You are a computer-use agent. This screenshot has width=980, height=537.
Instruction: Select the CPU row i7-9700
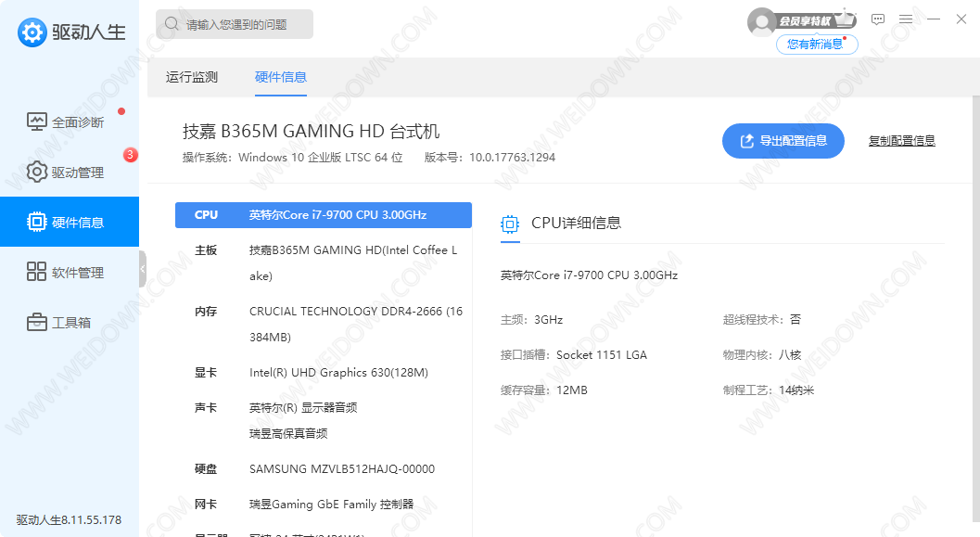point(324,215)
